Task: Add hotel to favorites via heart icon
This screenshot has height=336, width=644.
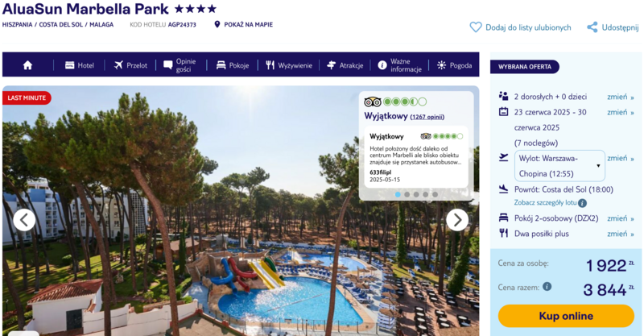Action: (475, 27)
